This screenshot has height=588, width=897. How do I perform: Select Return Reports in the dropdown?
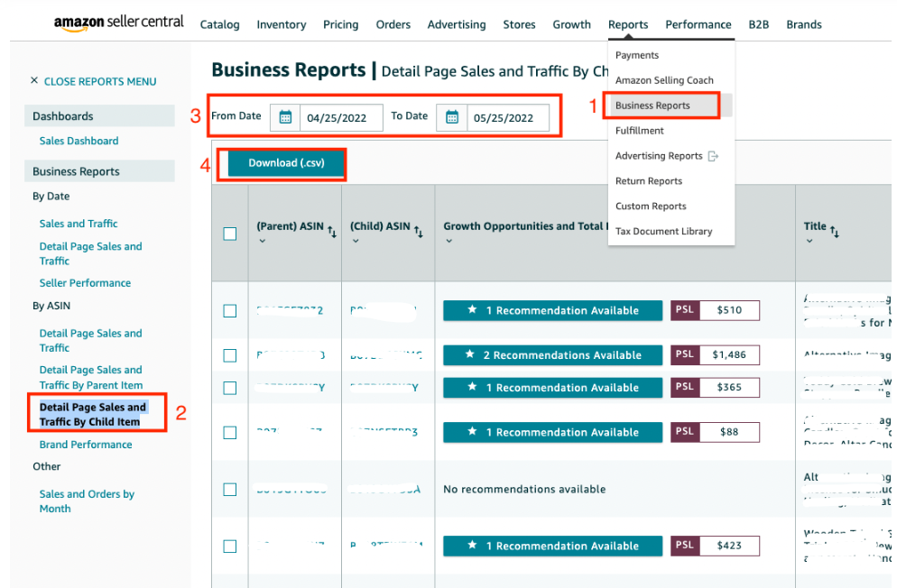[x=649, y=181]
